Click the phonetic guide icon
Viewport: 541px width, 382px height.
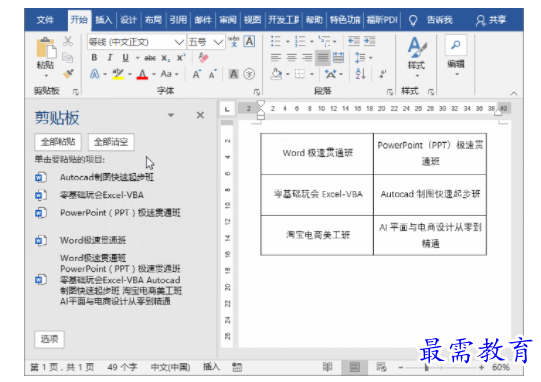[x=234, y=42]
